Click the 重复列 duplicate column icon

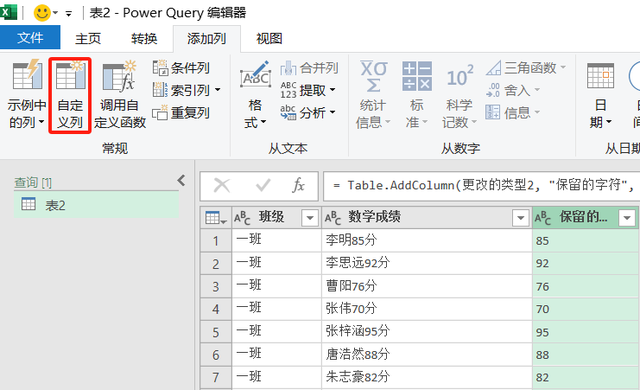tap(160, 113)
